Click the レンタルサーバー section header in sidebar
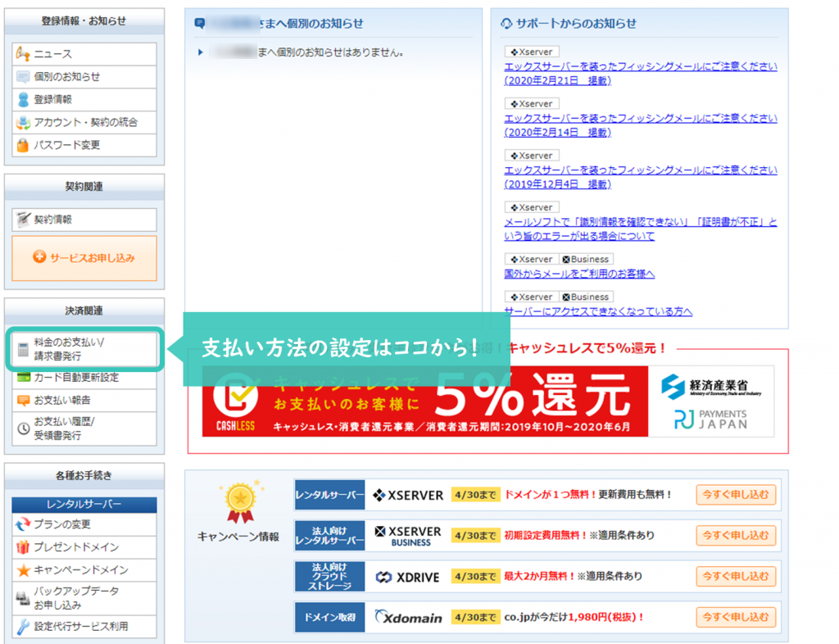Viewport: 839px width, 644px height. pyautogui.click(x=84, y=505)
